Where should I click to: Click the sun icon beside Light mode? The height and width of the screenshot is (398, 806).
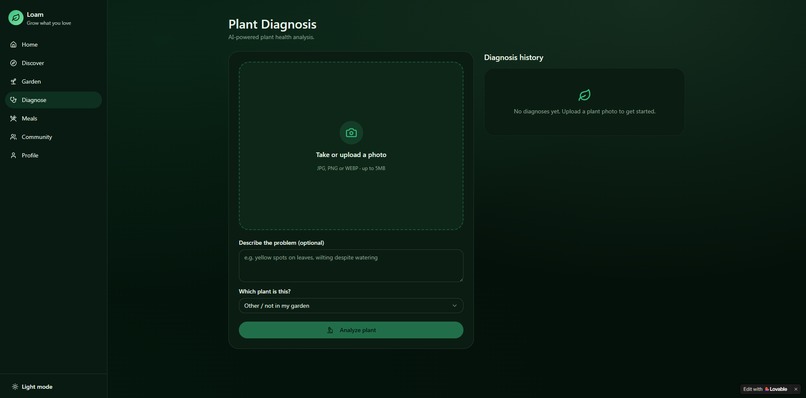click(15, 387)
